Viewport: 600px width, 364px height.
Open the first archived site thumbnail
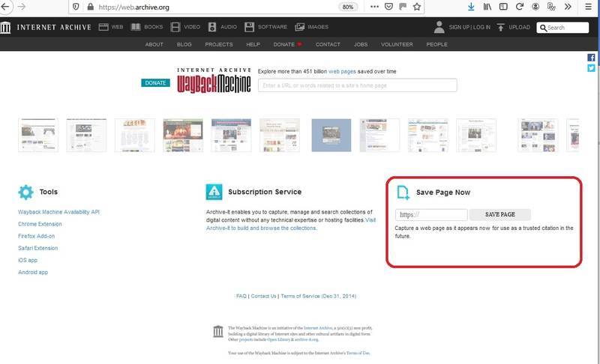(x=38, y=136)
